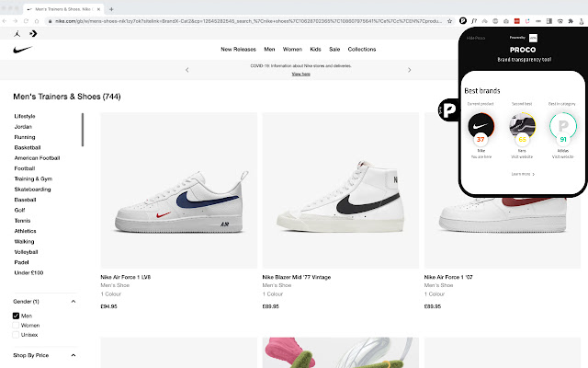Image resolution: width=588 pixels, height=368 pixels.
Task: Select the Volleyball category filter
Action: point(26,252)
